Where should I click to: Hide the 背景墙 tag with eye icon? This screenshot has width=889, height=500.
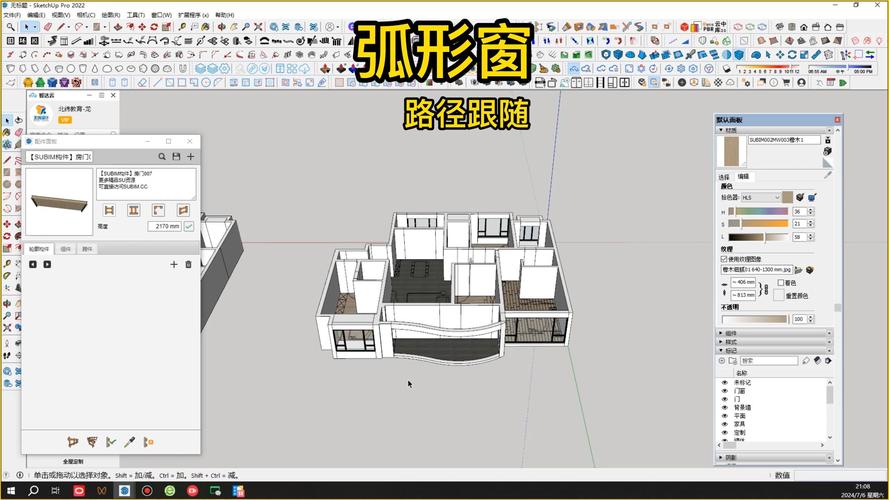[x=725, y=408]
